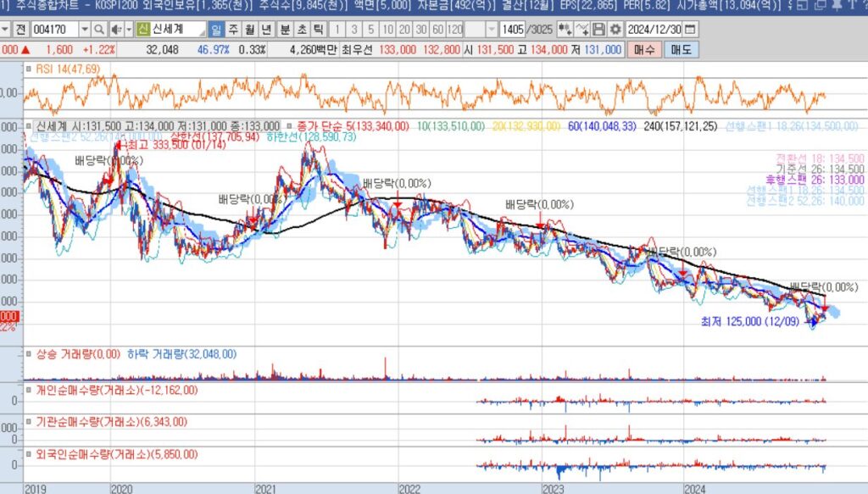Click the red 매수 buy button
This screenshot has width=868, height=494.
[644, 49]
